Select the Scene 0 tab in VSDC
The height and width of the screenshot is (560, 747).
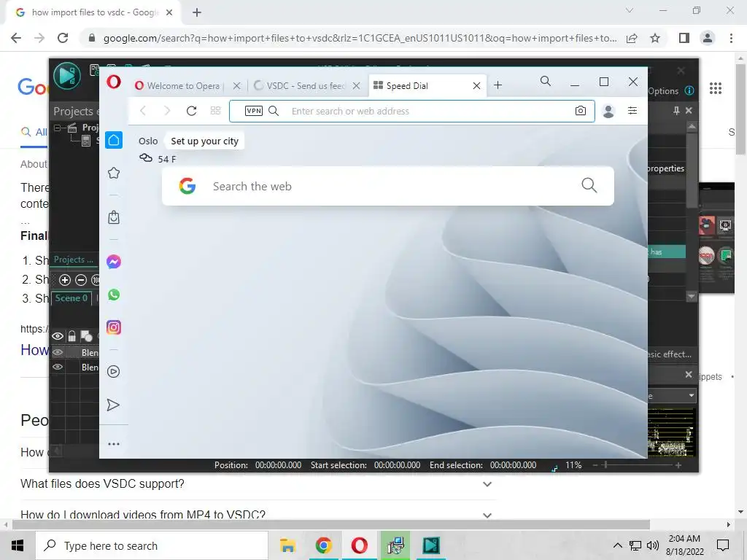pyautogui.click(x=71, y=298)
